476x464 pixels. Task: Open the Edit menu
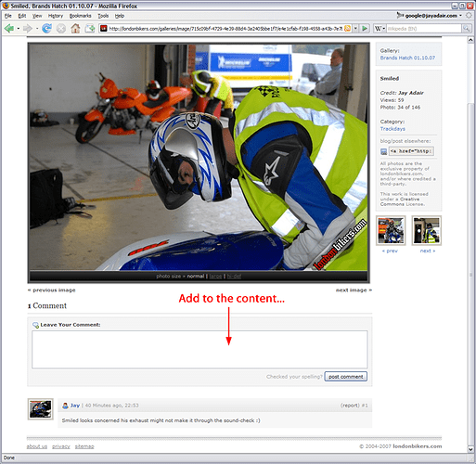(22, 16)
